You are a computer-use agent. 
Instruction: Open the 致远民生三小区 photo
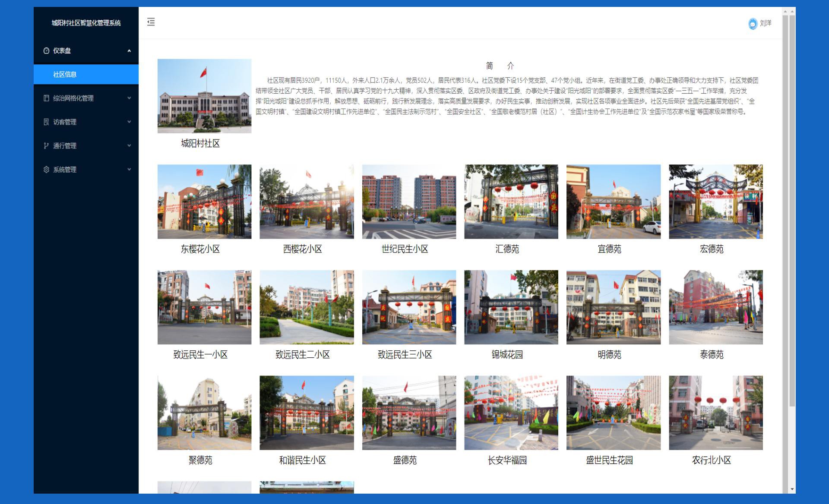[x=409, y=307]
